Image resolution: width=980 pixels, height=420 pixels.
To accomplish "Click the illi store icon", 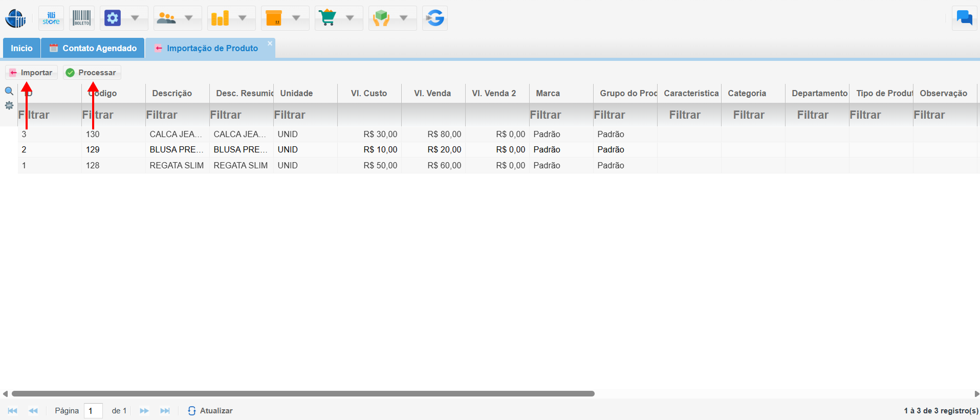I will 51,18.
